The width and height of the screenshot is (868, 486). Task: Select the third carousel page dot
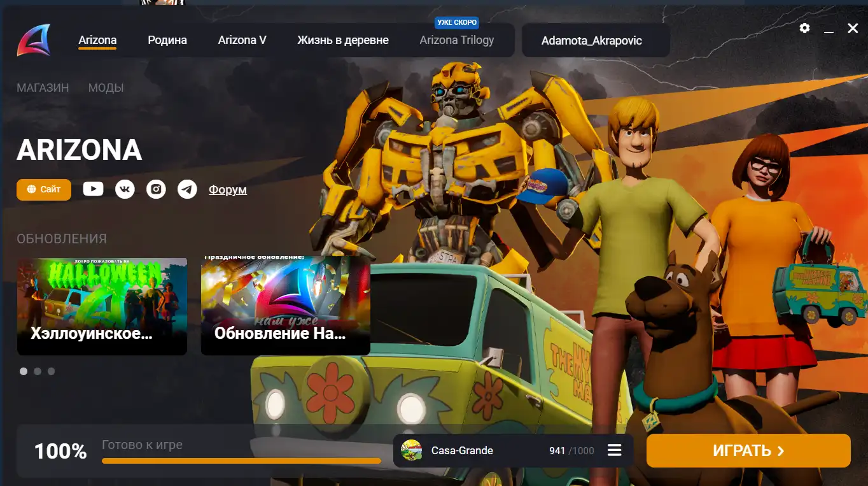point(52,371)
